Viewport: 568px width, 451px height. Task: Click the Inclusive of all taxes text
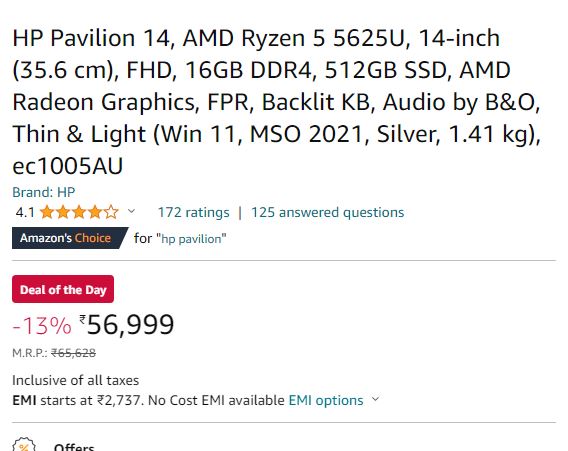point(76,380)
